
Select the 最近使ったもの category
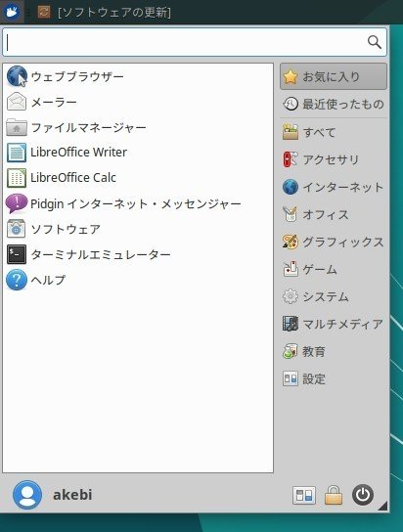pyautogui.click(x=334, y=104)
